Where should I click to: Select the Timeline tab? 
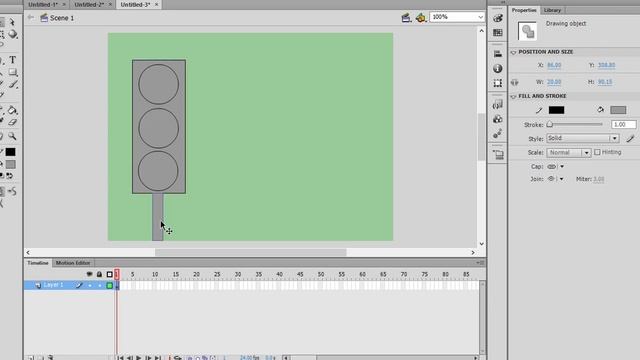[x=38, y=263]
